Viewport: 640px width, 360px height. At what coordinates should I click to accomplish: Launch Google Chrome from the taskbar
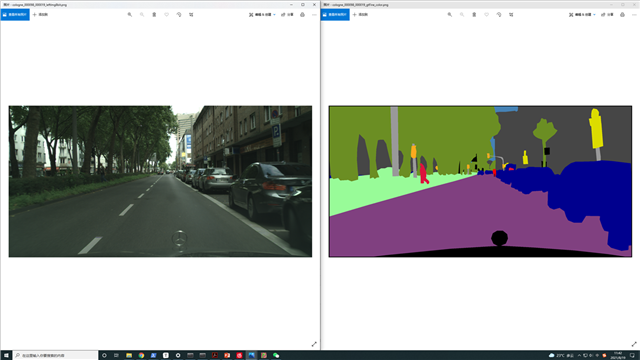click(141, 356)
